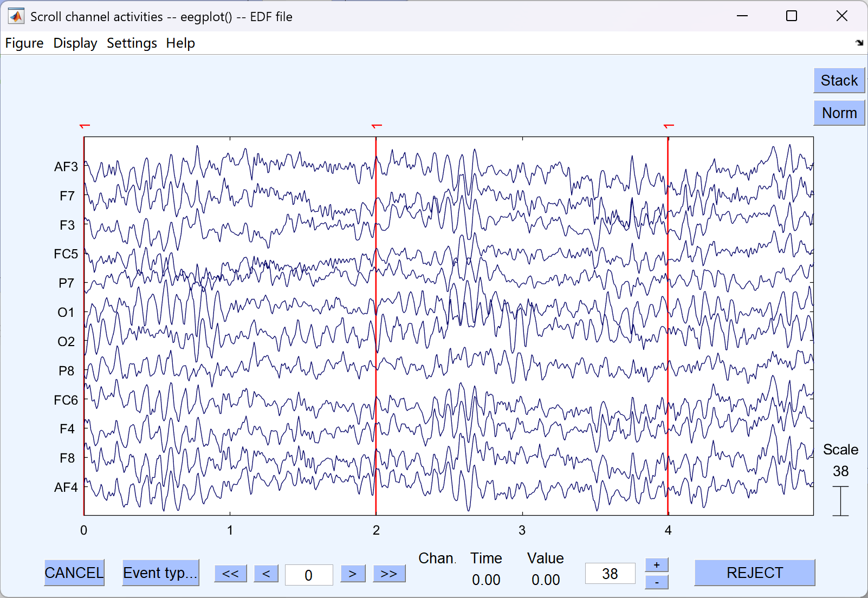Click the x-axis tick label 1
The height and width of the screenshot is (598, 868).
tap(230, 530)
